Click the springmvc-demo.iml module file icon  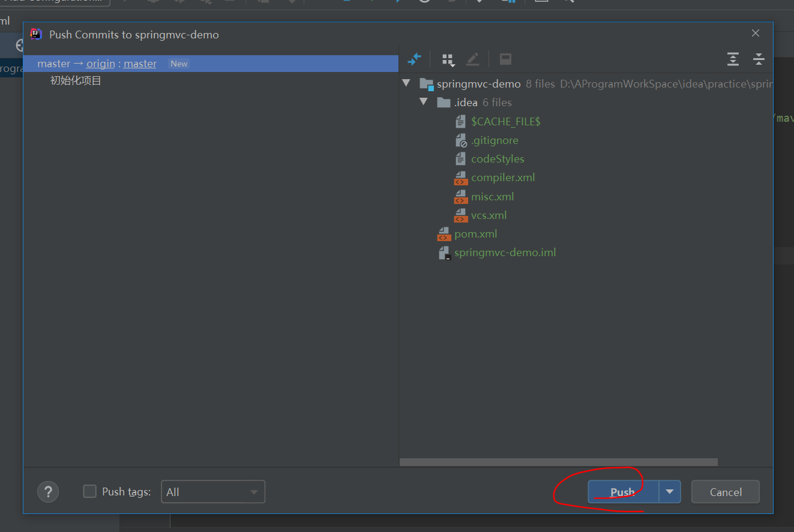444,253
